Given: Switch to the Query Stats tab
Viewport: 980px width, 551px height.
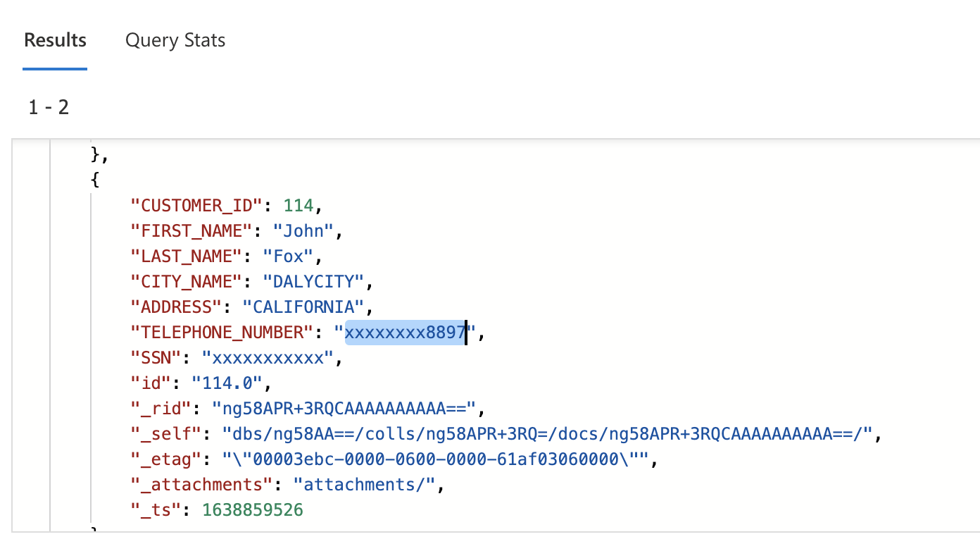Looking at the screenshot, I should tap(175, 40).
